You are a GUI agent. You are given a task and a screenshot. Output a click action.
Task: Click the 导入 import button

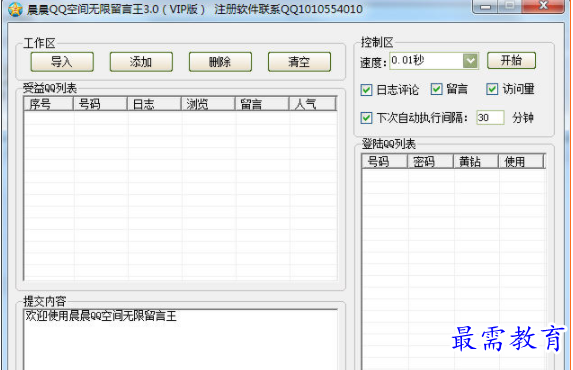pos(62,62)
